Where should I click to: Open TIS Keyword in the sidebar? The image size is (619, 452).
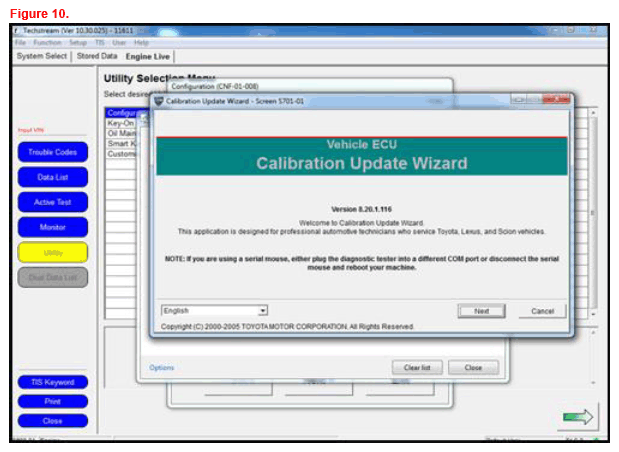53,382
